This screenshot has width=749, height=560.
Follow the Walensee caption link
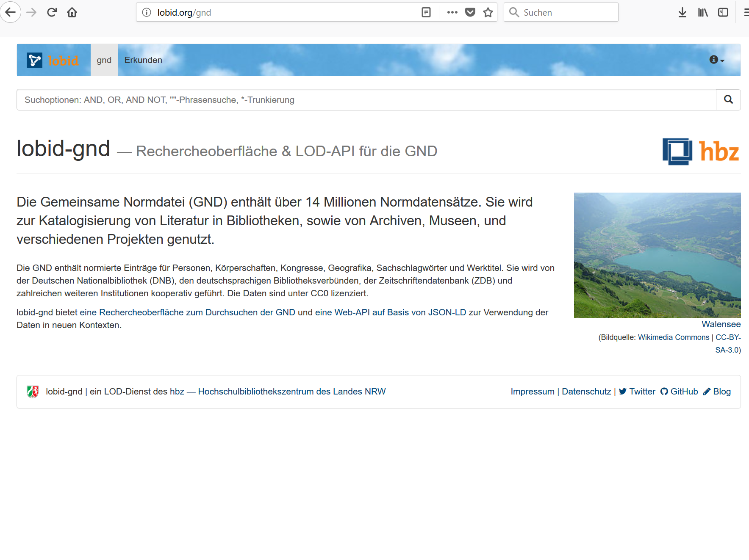coord(721,324)
